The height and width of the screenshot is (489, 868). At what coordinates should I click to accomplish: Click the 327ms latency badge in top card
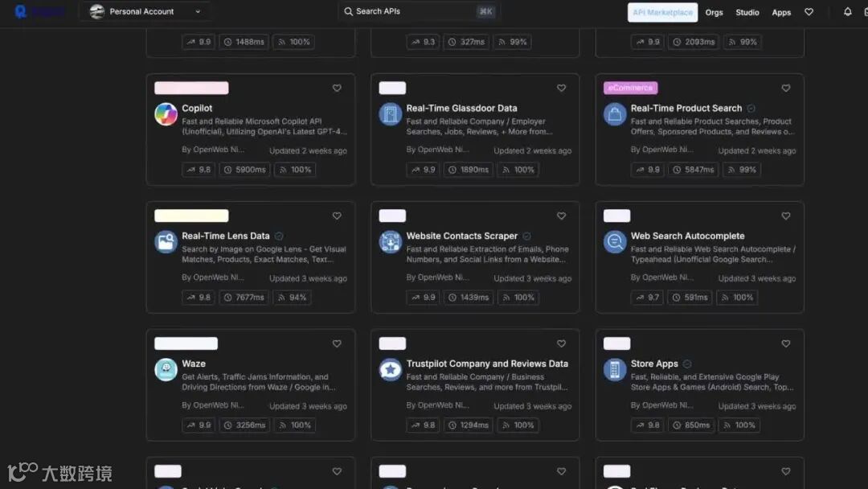coord(466,42)
